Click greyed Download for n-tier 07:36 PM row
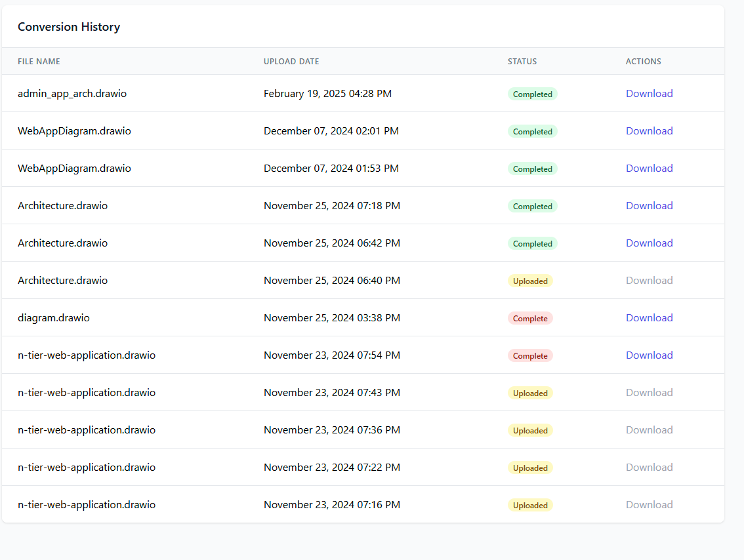The image size is (744, 560). 649,431
